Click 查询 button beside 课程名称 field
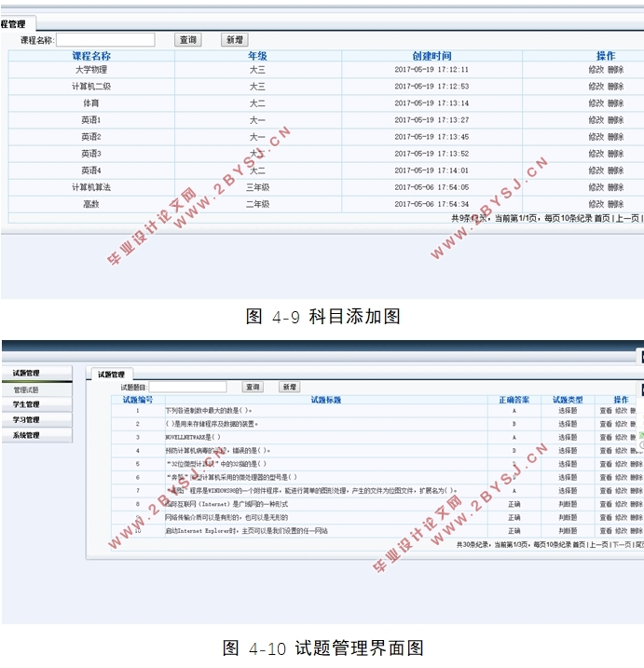The image size is (644, 668). click(188, 40)
